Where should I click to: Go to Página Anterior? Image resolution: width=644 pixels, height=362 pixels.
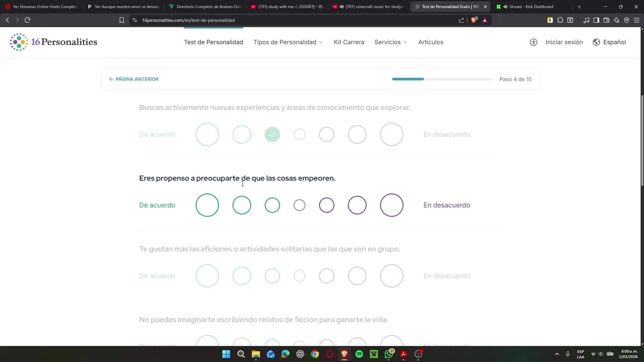134,79
